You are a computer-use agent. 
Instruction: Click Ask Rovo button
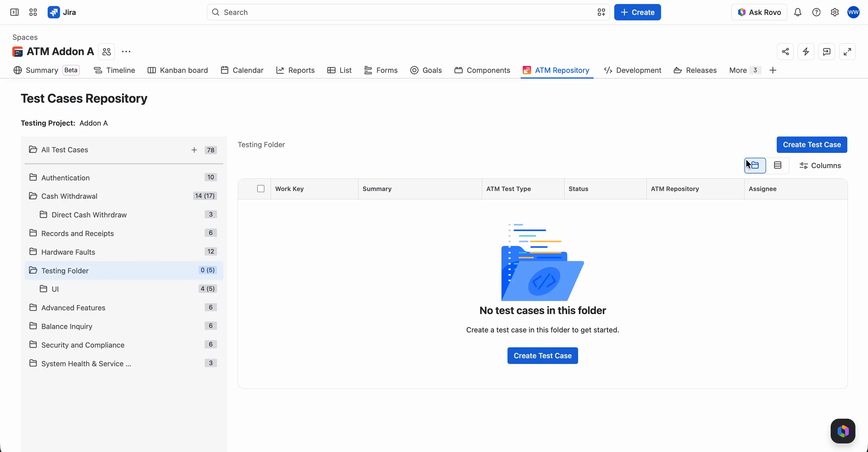coord(759,12)
